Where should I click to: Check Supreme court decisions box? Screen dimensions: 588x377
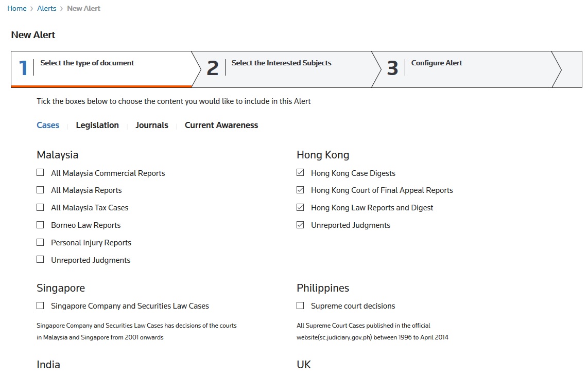pyautogui.click(x=300, y=306)
